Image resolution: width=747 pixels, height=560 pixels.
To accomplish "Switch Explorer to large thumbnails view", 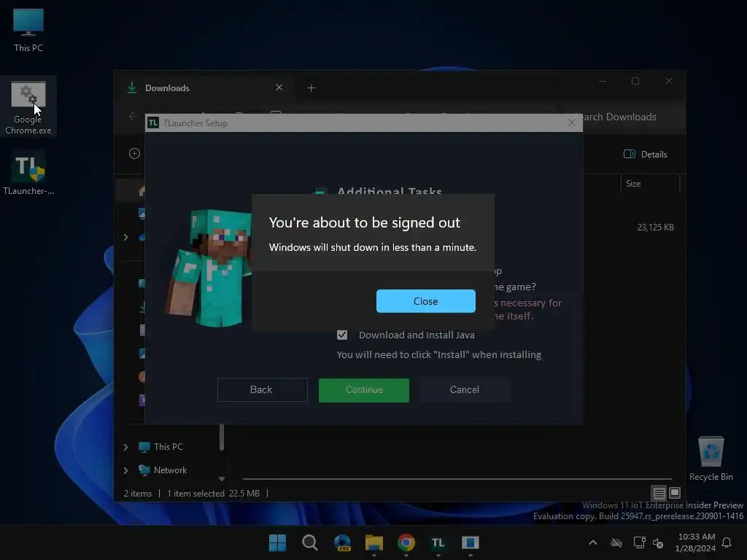I will coord(675,493).
